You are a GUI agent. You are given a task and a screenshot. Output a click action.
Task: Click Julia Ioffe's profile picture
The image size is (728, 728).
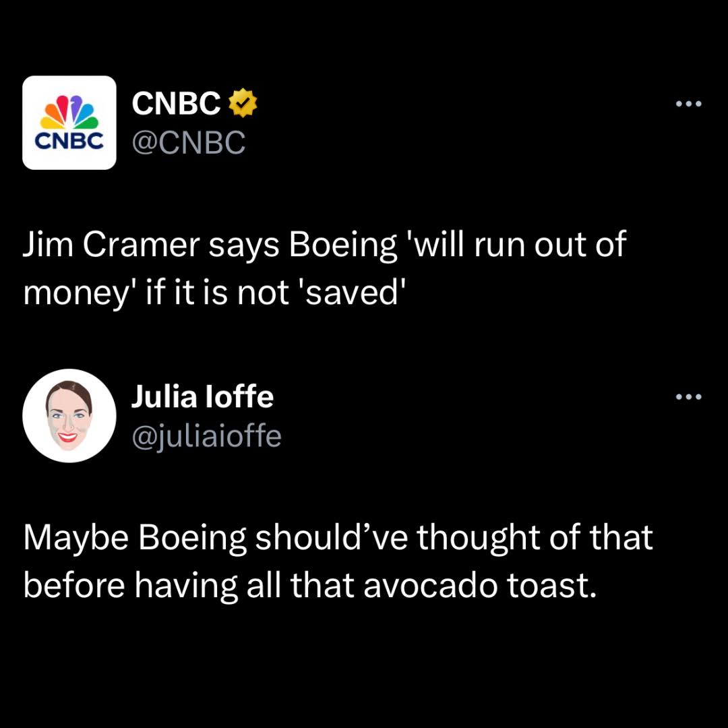(69, 415)
